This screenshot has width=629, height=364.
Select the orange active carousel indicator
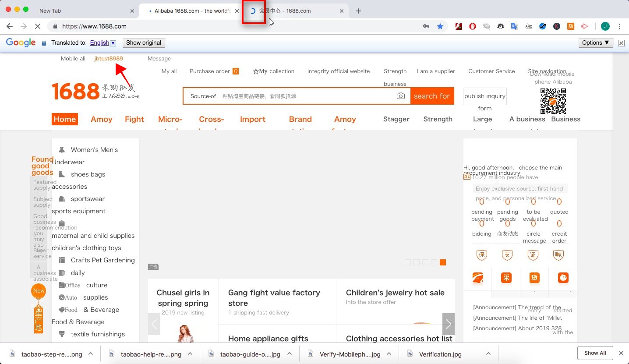[443, 262]
